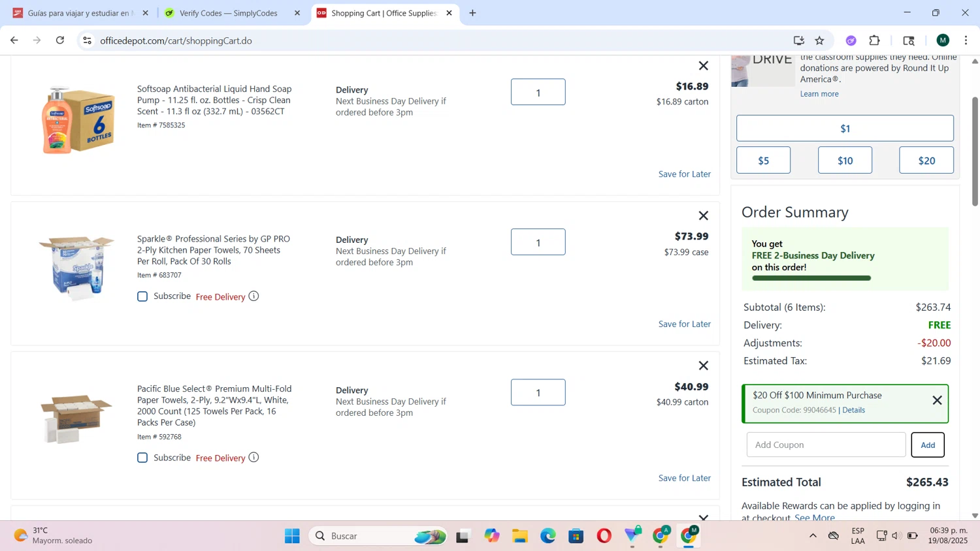Image resolution: width=980 pixels, height=551 pixels.
Task: Click the Windows taskbar search box
Action: click(x=378, y=536)
